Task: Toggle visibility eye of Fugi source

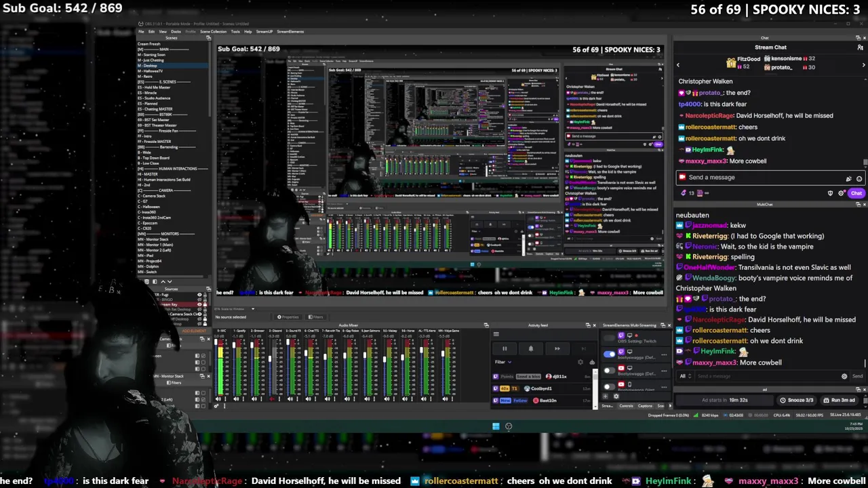Action: pos(199,295)
